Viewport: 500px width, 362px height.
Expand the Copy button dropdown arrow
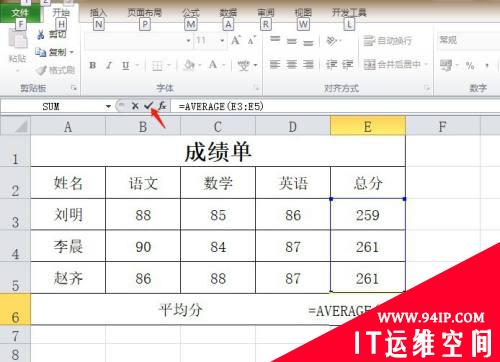[x=71, y=52]
